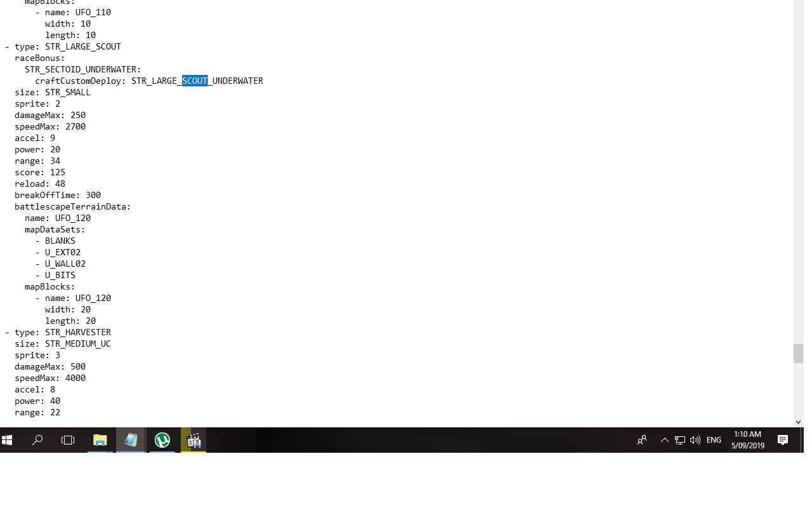Click the 'STR_SECTOID_UNDERWATER:' line
The image size is (812, 508).
click(x=83, y=69)
